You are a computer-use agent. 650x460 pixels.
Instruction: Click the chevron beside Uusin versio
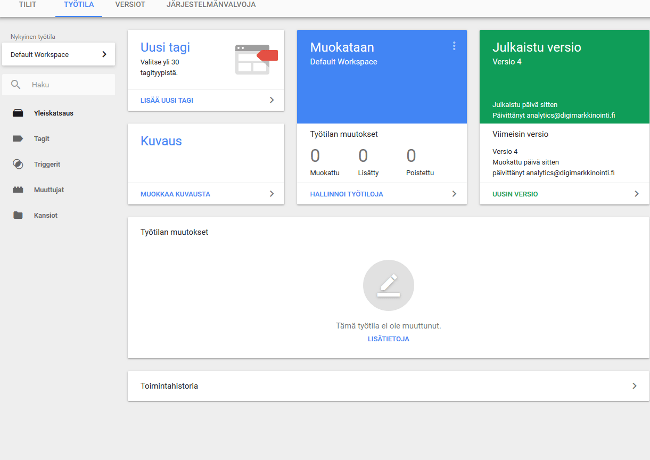pyautogui.click(x=637, y=194)
